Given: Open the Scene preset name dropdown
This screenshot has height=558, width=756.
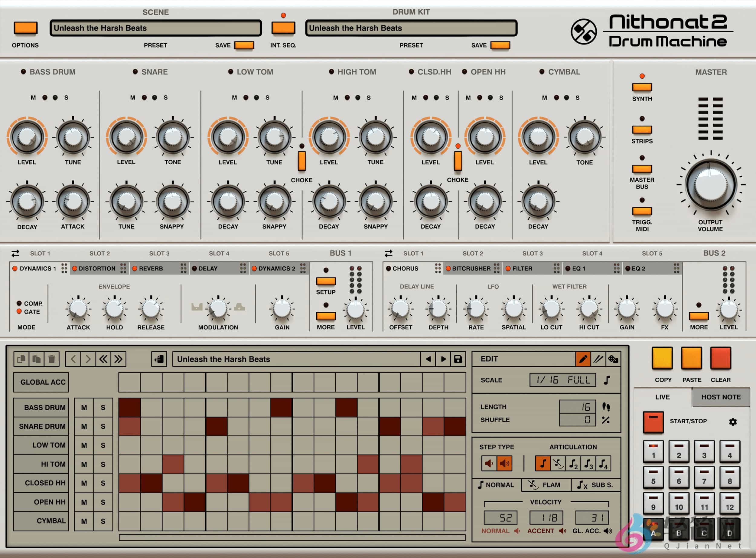Looking at the screenshot, I should click(x=156, y=28).
